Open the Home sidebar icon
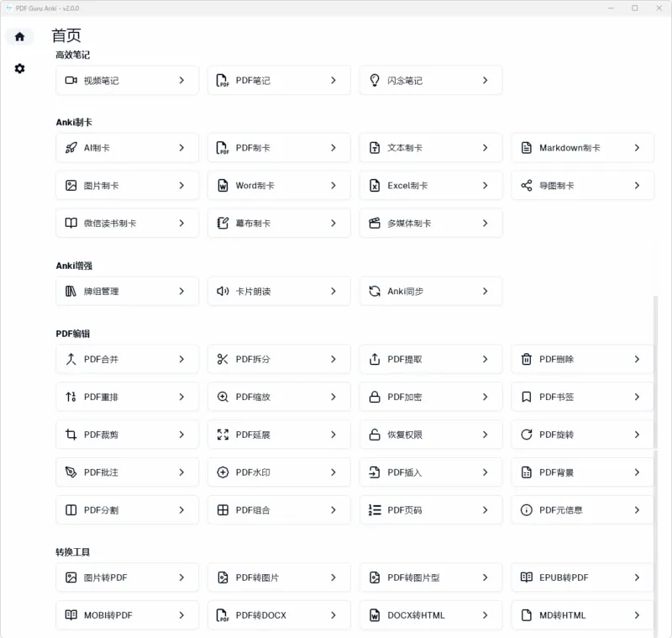The height and width of the screenshot is (638, 672). (x=19, y=36)
